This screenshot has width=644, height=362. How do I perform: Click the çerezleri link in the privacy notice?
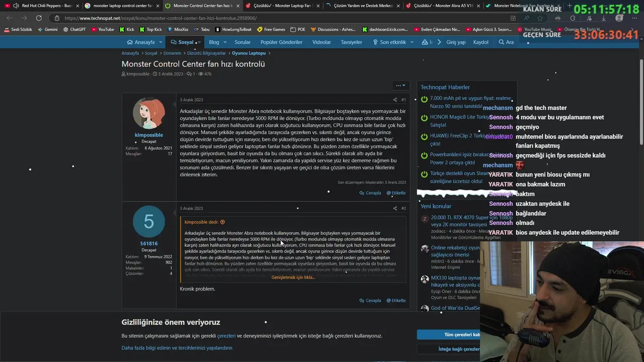[226, 336]
